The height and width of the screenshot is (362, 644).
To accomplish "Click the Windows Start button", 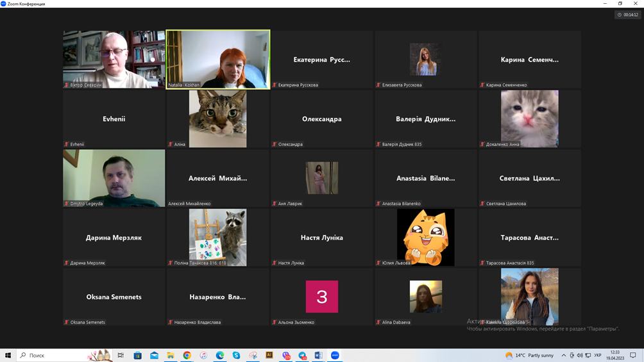I will (x=8, y=355).
